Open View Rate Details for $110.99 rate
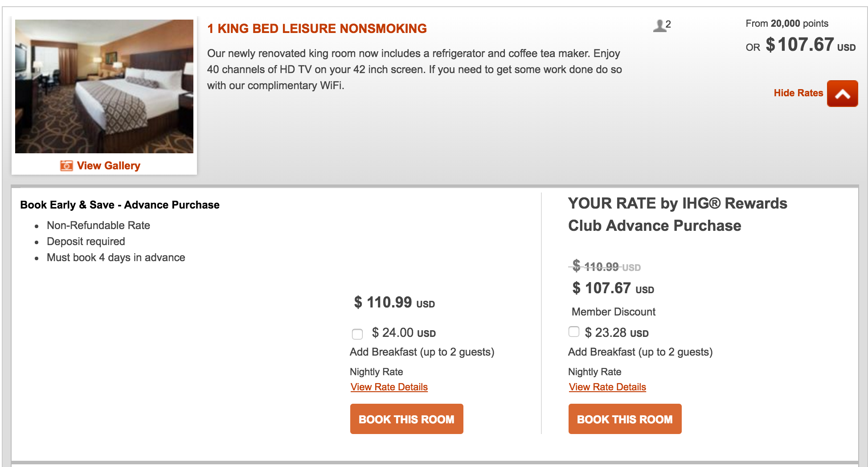The height and width of the screenshot is (467, 868). click(x=389, y=387)
